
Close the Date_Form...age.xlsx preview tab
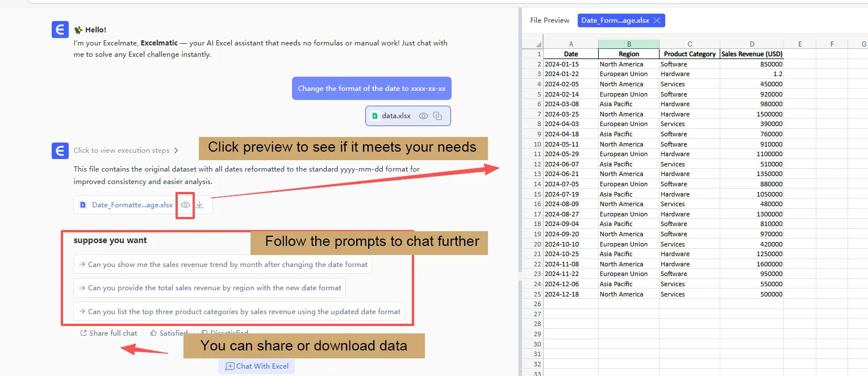pyautogui.click(x=657, y=20)
